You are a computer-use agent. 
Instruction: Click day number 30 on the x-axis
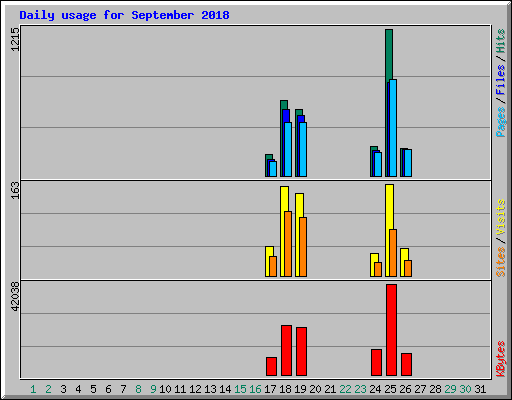coord(465,389)
